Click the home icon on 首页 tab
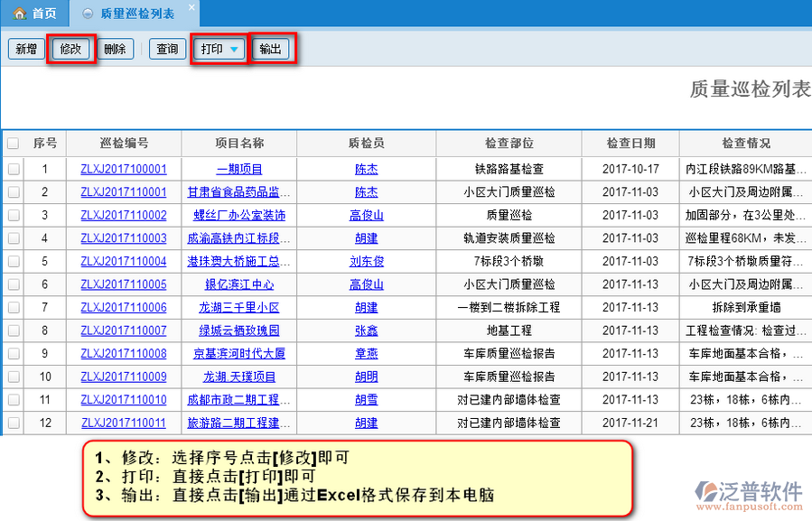The height and width of the screenshot is (521, 812). pyautogui.click(x=18, y=14)
